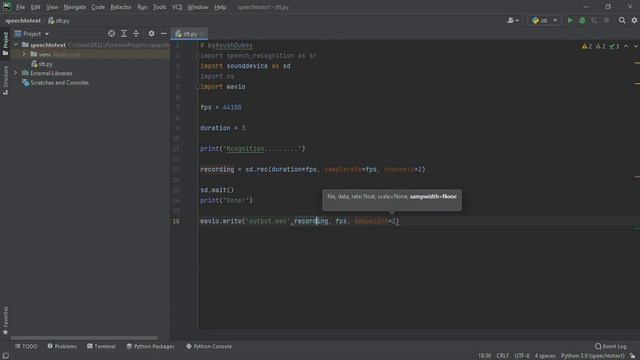This screenshot has height=360, width=640.
Task: Collapse the speechtotext project root
Action: click(x=16, y=44)
